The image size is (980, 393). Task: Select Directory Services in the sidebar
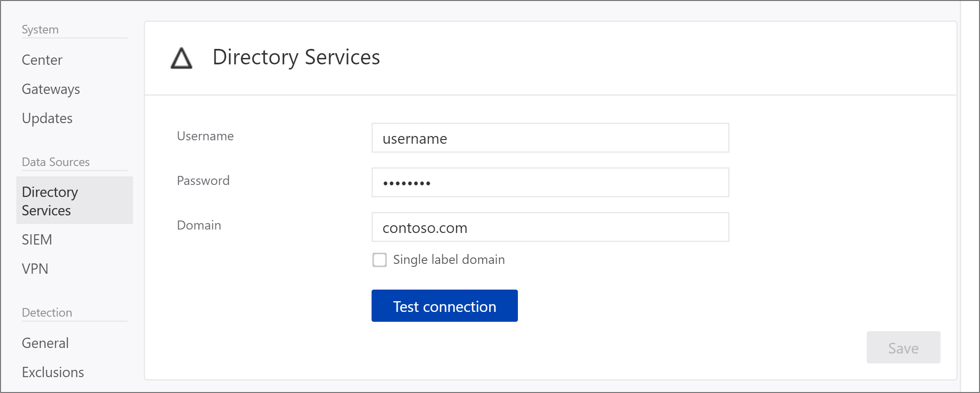coord(75,200)
